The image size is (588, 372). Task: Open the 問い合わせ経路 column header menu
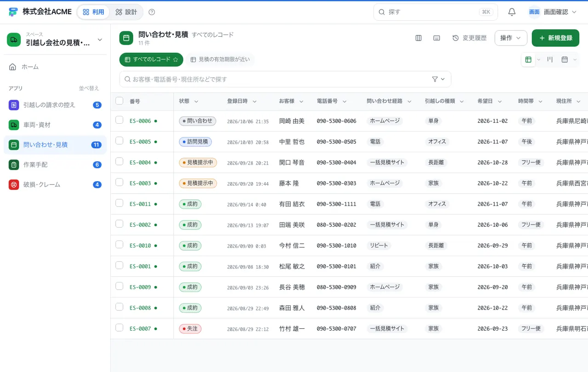point(409,101)
